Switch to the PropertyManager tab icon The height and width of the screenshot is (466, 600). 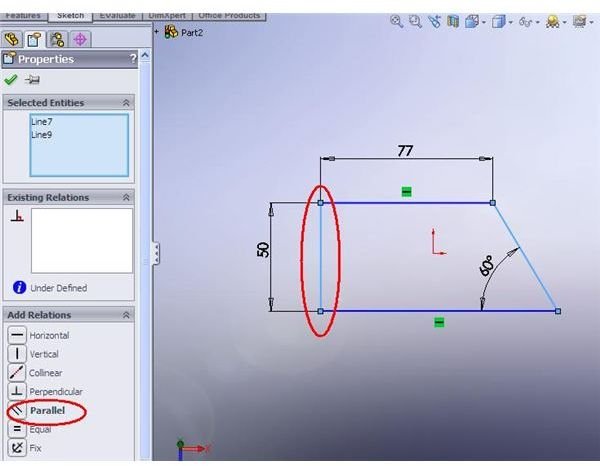coord(34,39)
